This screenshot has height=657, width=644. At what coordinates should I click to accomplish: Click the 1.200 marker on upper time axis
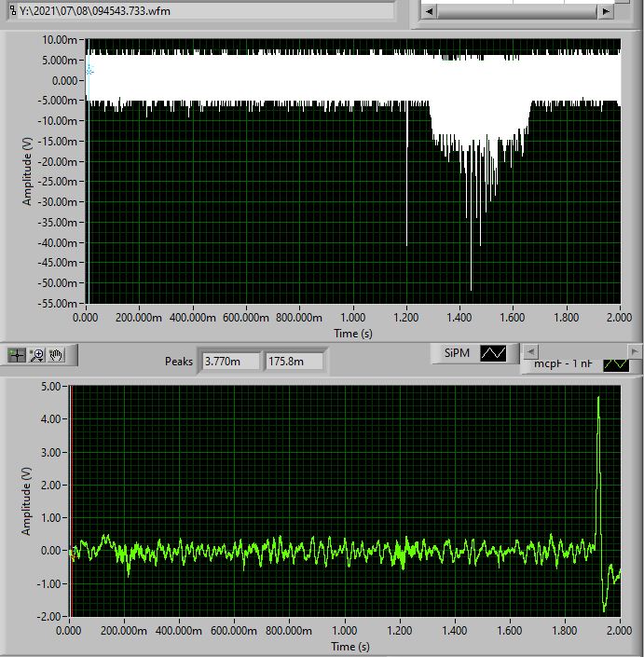pyautogui.click(x=406, y=317)
